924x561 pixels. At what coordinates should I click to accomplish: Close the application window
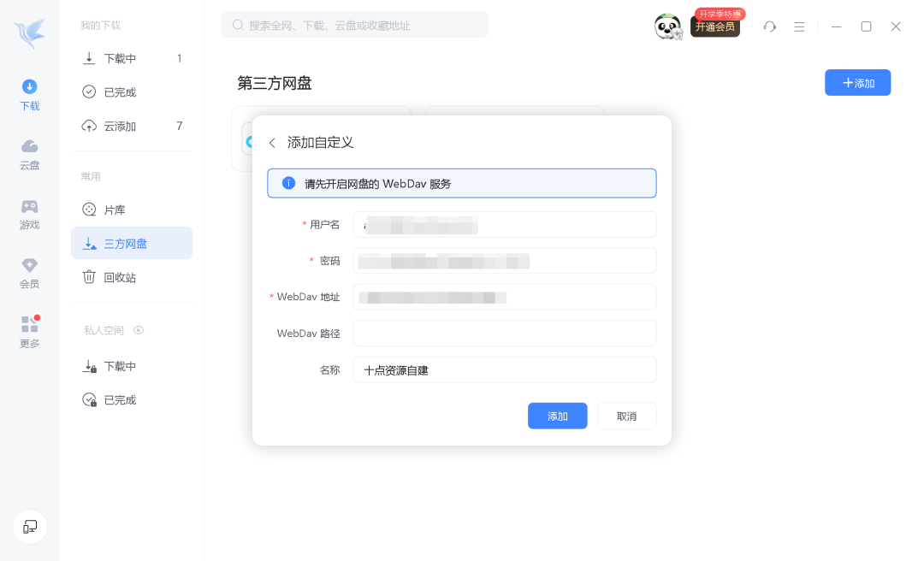[x=896, y=27]
